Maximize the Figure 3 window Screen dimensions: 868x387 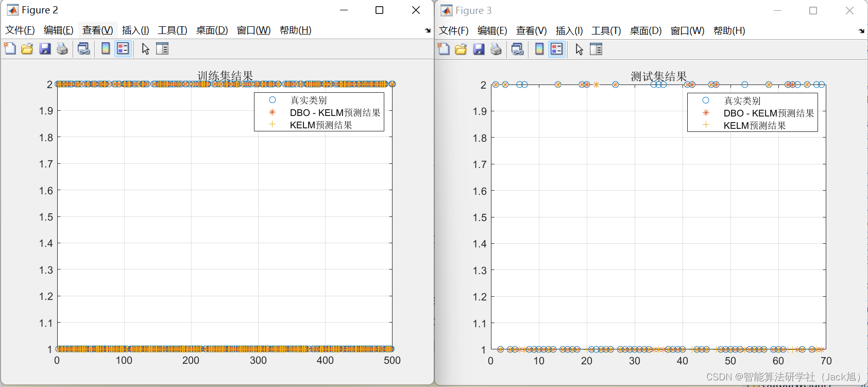pos(813,10)
